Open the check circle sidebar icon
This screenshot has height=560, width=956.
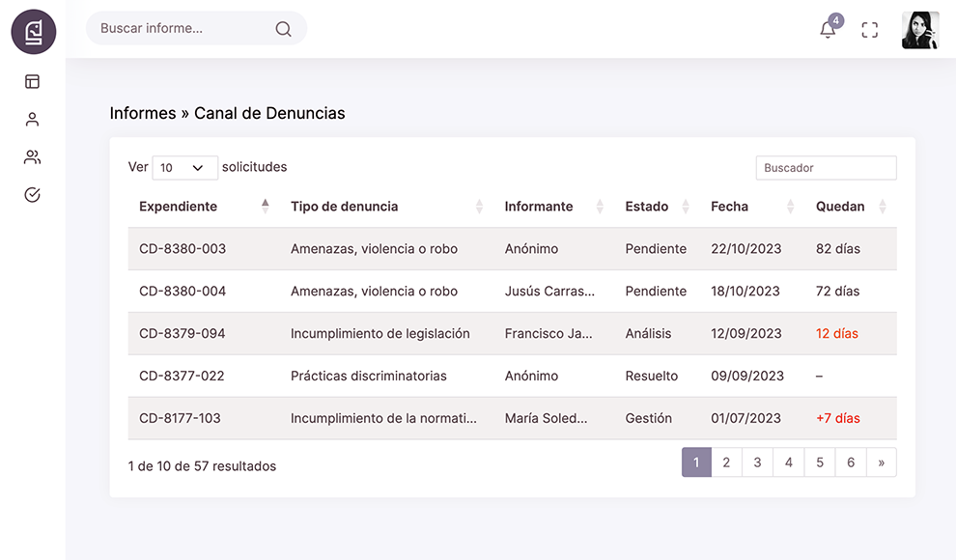pos(32,195)
